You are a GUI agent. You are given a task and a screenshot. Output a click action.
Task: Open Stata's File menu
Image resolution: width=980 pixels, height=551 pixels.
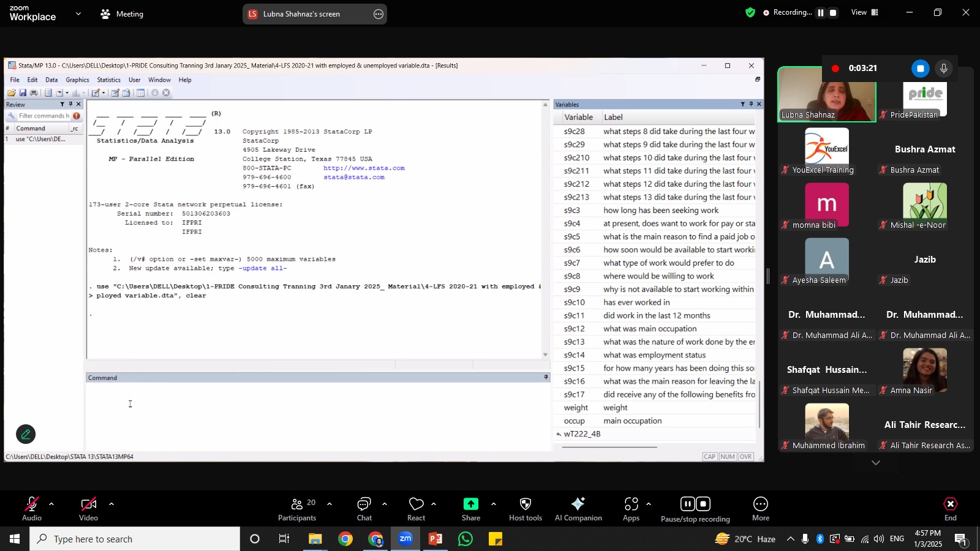[x=15, y=80]
